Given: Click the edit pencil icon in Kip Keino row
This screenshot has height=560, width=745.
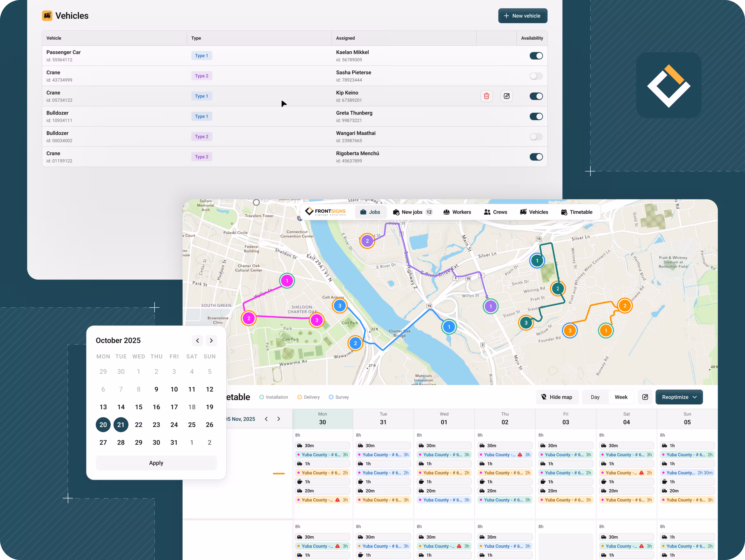Looking at the screenshot, I should (x=506, y=96).
